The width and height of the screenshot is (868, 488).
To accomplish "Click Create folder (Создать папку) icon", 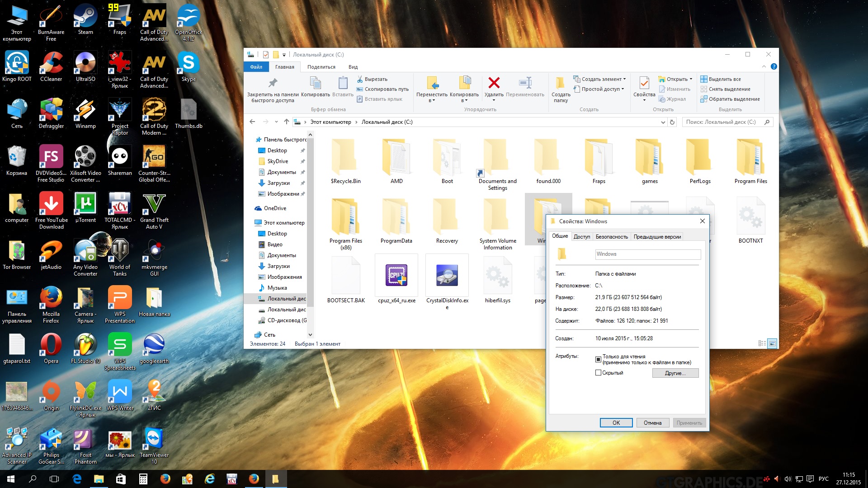I will pyautogui.click(x=560, y=83).
